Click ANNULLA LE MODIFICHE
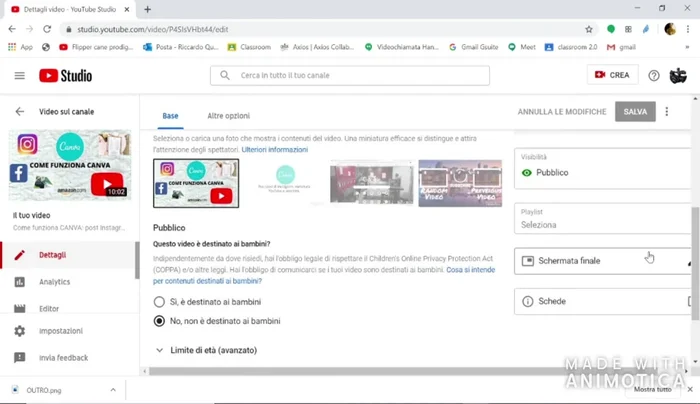 pos(562,112)
